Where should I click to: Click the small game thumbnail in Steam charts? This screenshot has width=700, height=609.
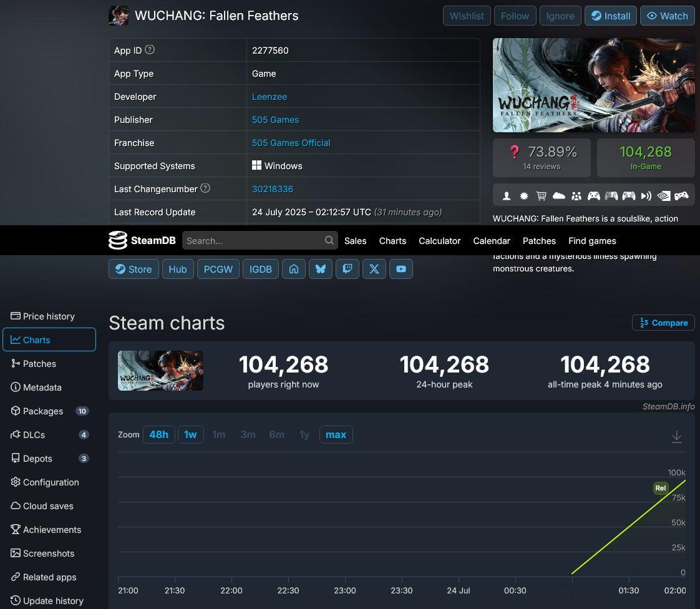pyautogui.click(x=160, y=371)
